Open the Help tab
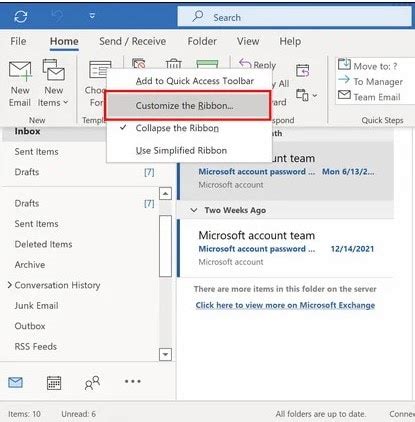Screen dimensions: 415x422 pos(290,41)
